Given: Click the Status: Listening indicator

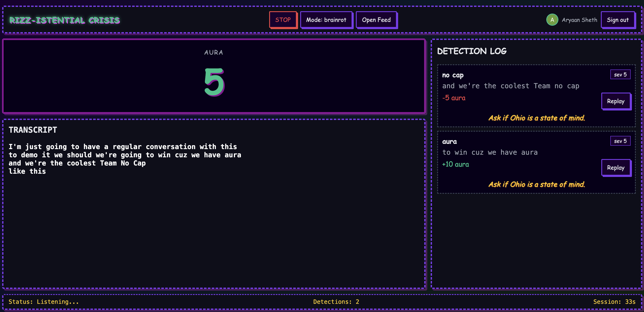Looking at the screenshot, I should click(44, 302).
